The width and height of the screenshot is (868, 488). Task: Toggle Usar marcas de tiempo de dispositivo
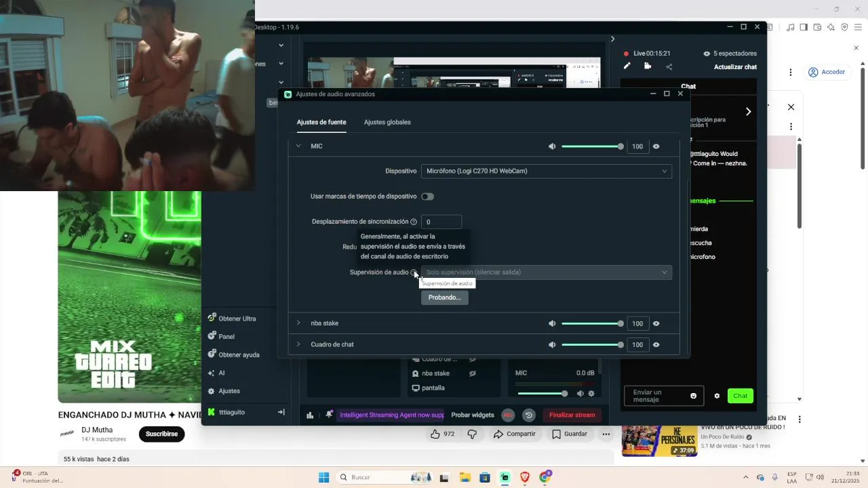pos(427,197)
